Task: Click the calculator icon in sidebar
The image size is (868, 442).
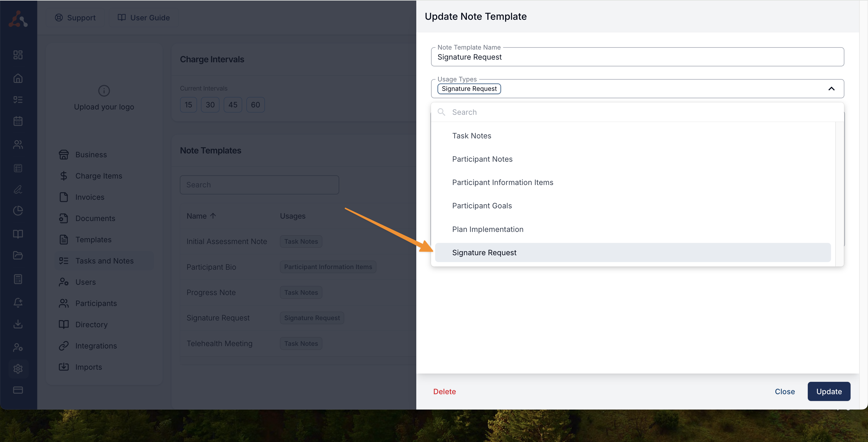Action: point(18,279)
